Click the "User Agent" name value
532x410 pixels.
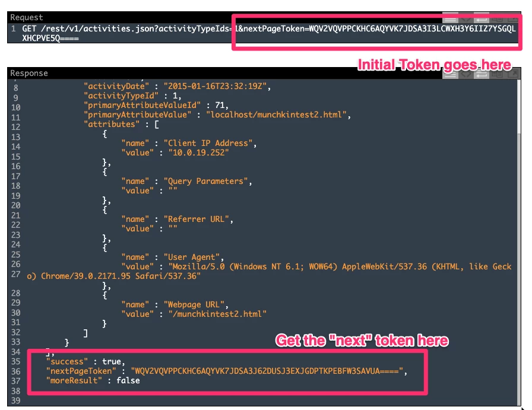click(192, 257)
